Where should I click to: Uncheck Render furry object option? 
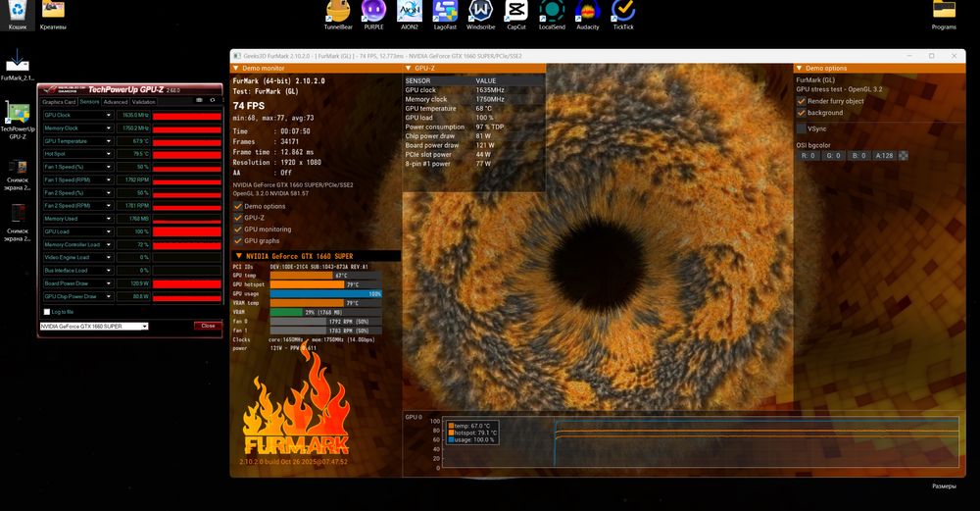[x=801, y=101]
